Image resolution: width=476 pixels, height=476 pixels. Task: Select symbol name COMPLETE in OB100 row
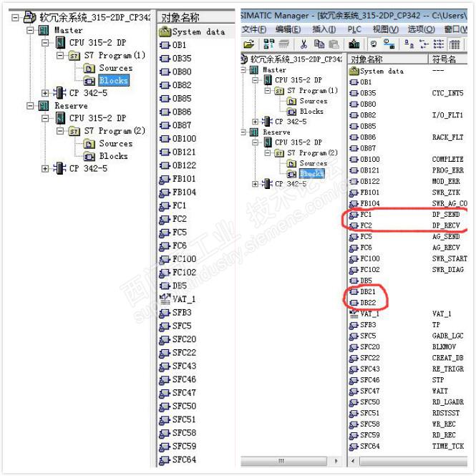click(448, 160)
